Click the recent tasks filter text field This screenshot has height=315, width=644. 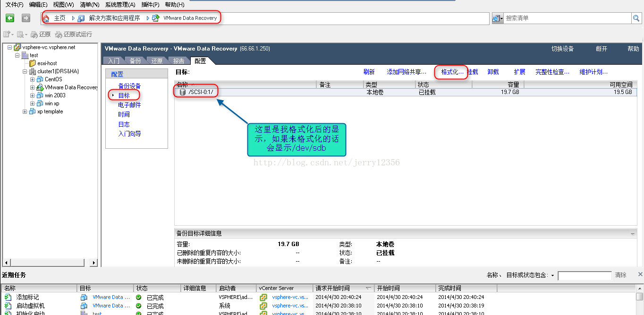[585, 275]
